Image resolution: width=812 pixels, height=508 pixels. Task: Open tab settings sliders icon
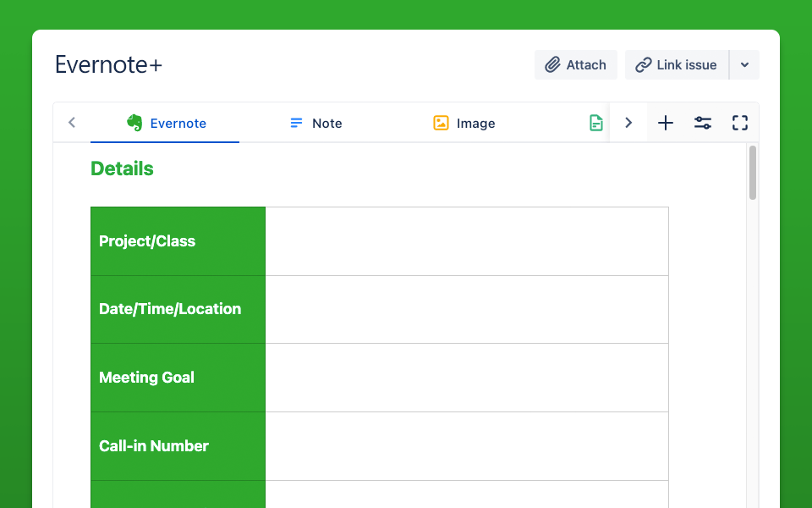[x=703, y=123]
